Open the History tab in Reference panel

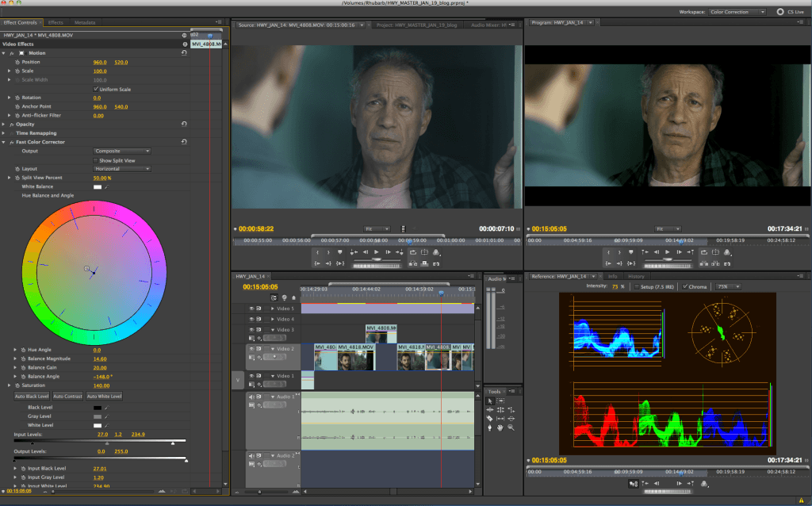click(636, 276)
